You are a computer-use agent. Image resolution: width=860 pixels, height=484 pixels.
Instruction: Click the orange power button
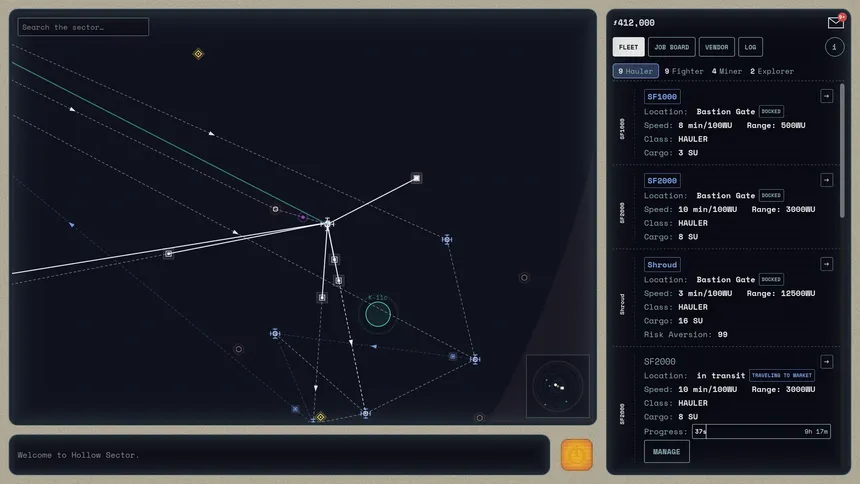576,454
